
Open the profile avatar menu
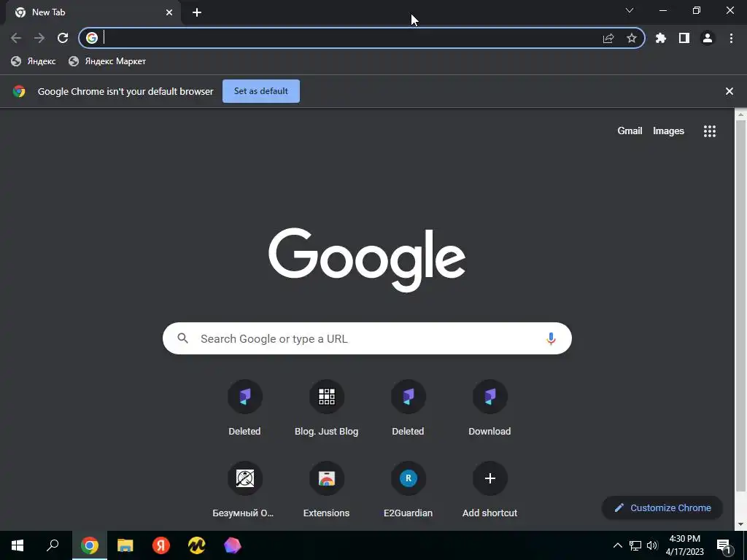pyautogui.click(x=708, y=38)
